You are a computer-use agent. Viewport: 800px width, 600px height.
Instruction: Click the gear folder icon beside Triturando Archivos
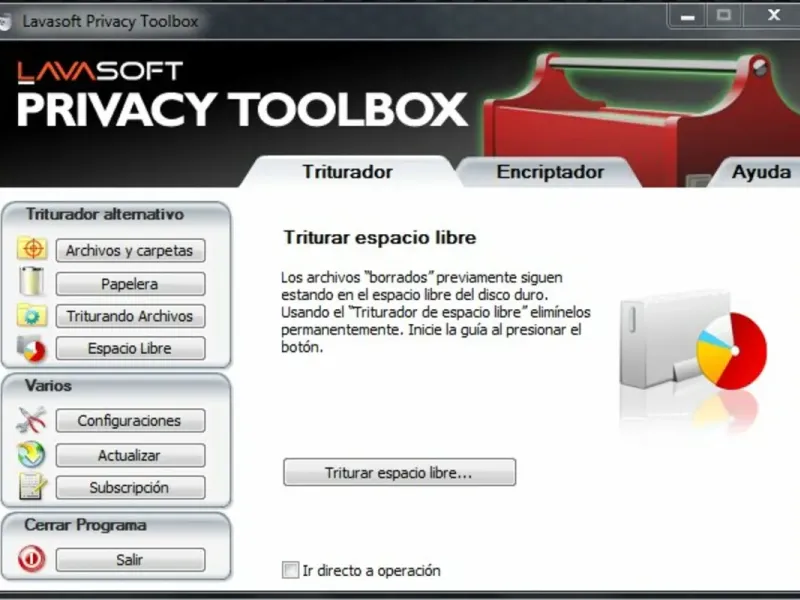click(32, 315)
